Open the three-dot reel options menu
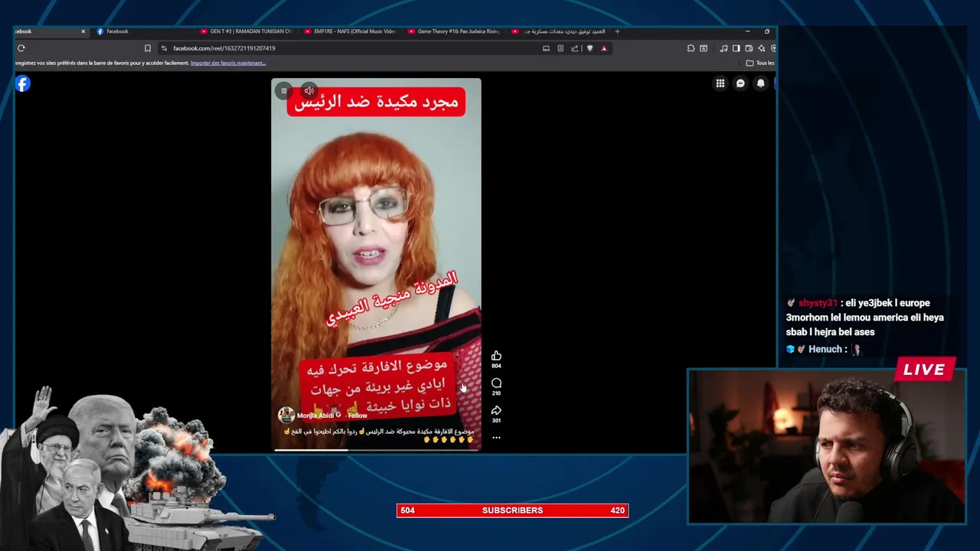980x551 pixels. (x=496, y=438)
